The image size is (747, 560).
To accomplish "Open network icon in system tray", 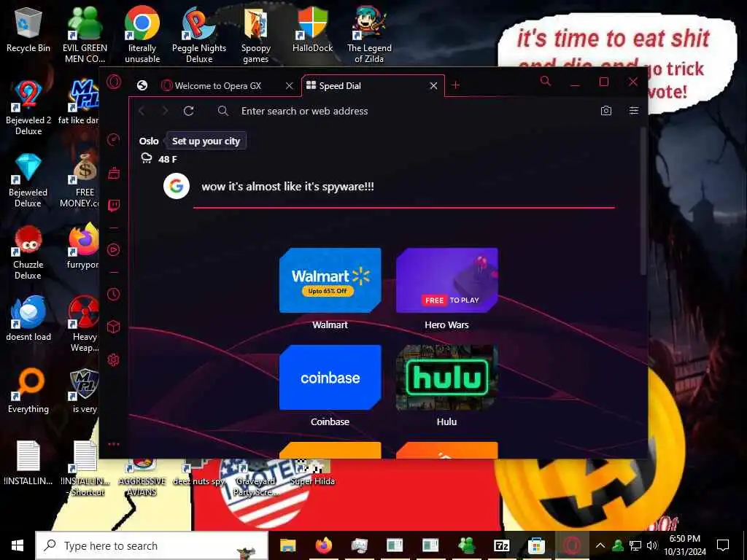I will 635,545.
